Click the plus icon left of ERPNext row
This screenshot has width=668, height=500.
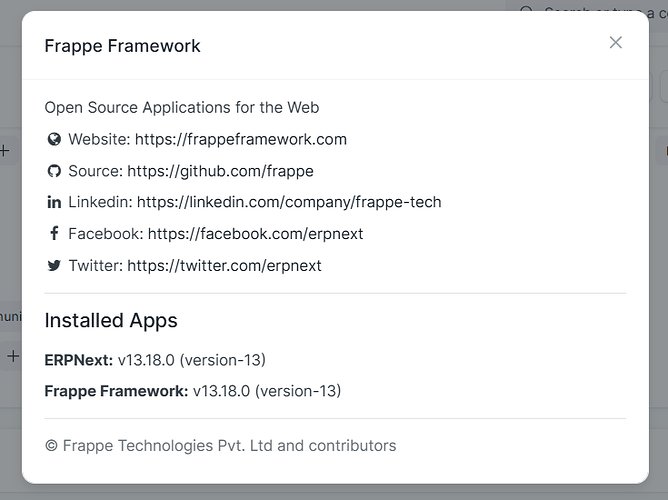tap(10, 356)
